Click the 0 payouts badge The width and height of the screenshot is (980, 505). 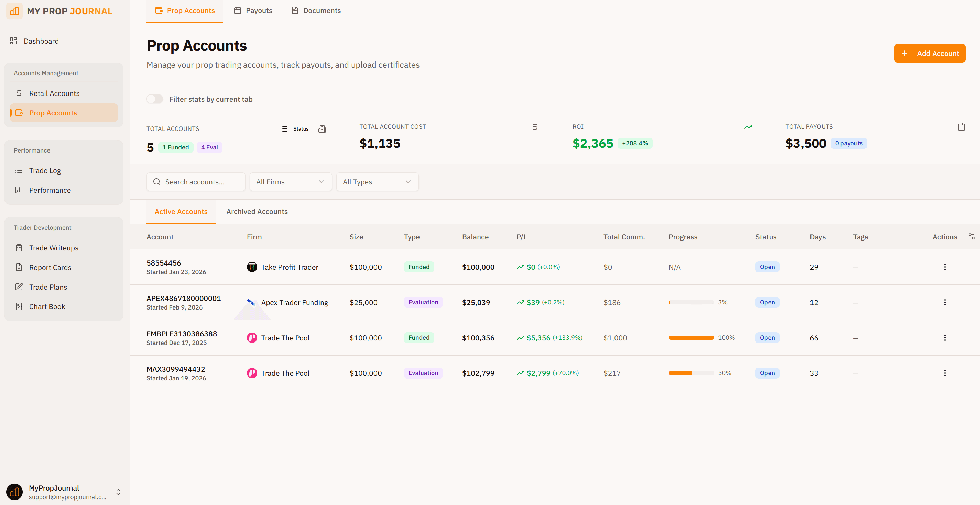tap(849, 143)
